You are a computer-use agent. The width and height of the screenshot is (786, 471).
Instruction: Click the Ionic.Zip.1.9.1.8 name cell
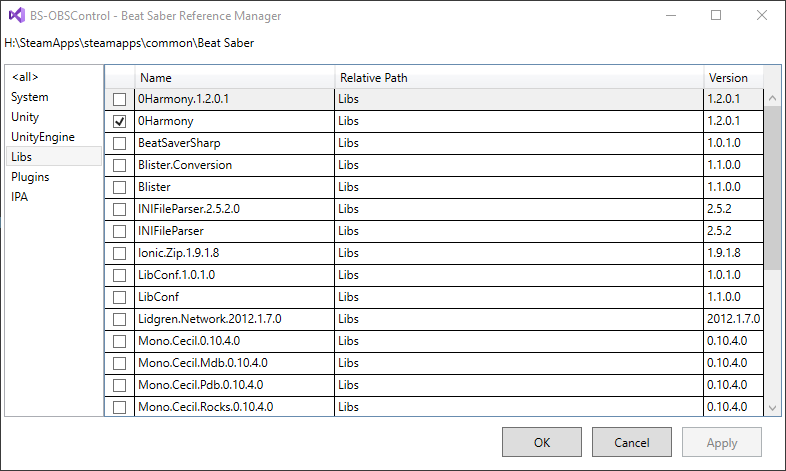pyautogui.click(x=235, y=254)
